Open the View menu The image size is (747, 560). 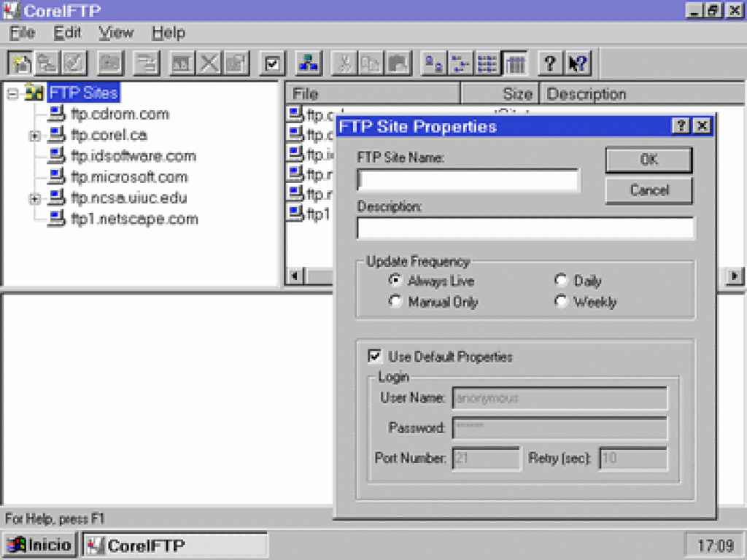pyautogui.click(x=116, y=33)
